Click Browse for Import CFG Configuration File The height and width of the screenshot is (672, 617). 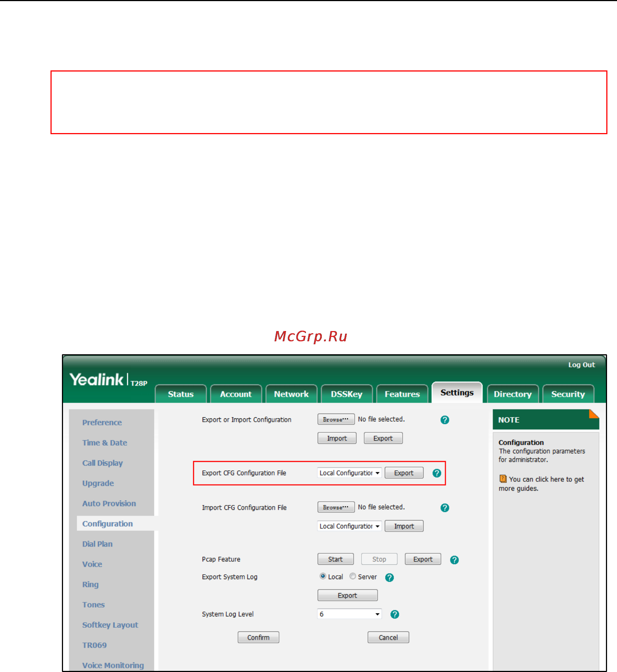tap(336, 507)
